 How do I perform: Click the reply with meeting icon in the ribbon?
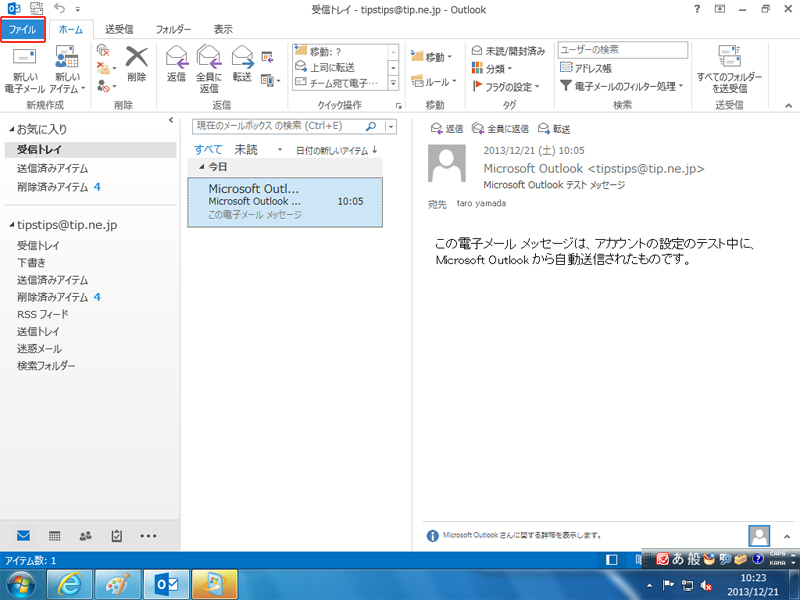coord(267,57)
